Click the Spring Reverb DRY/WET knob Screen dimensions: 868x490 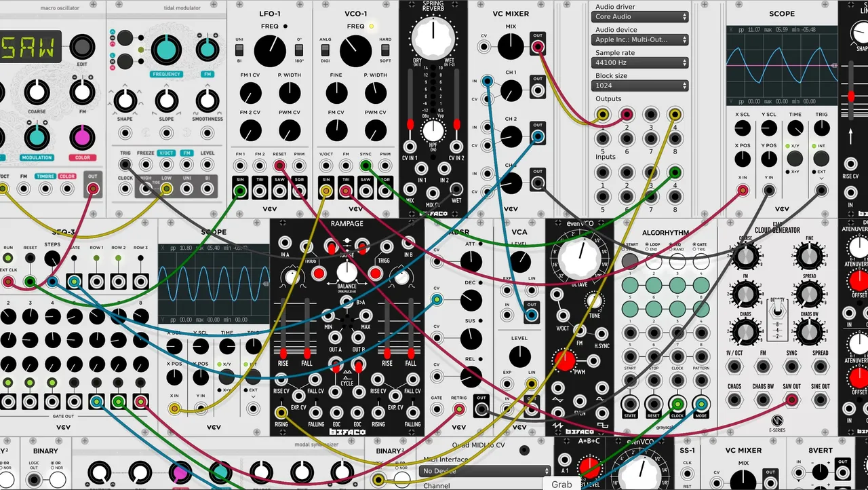(433, 37)
